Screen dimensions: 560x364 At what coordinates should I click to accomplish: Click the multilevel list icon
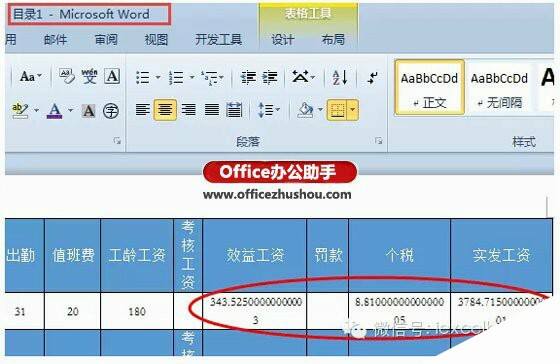pos(209,77)
